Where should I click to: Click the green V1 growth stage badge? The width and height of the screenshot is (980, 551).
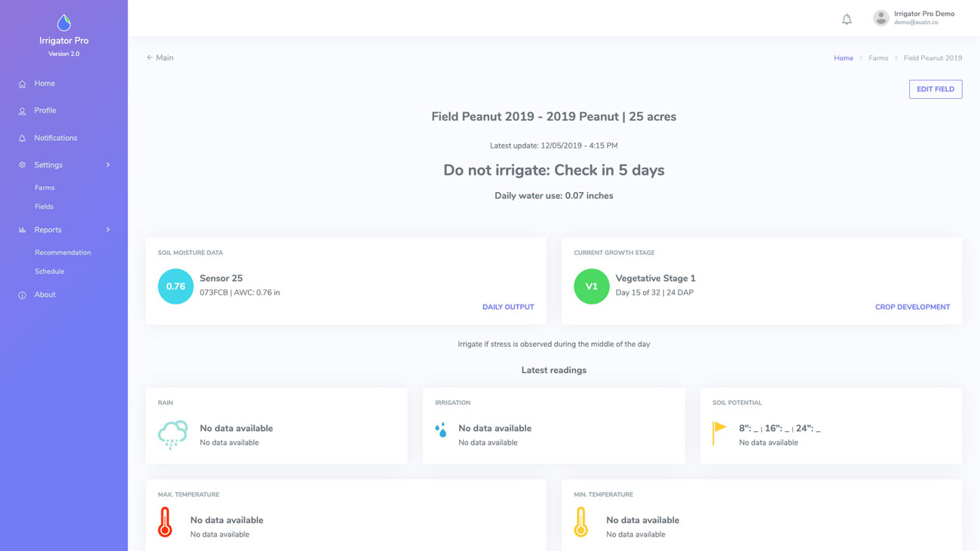pos(591,286)
